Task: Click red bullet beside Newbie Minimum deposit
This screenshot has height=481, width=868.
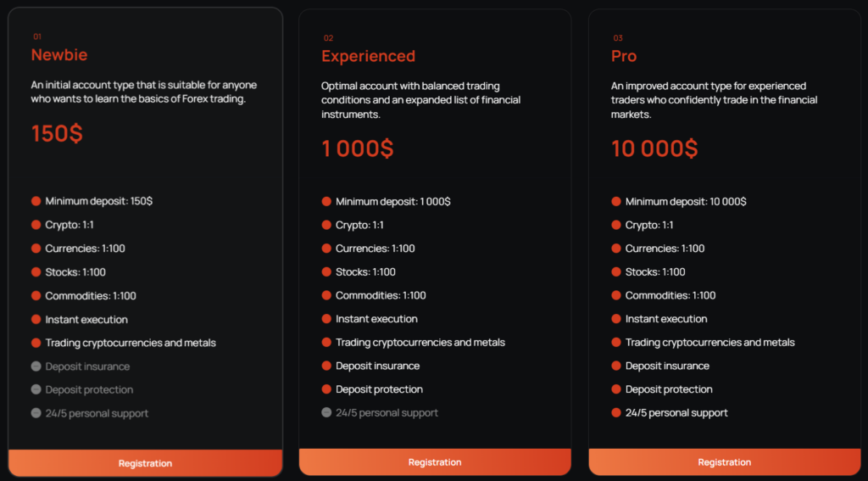Action: (x=36, y=201)
